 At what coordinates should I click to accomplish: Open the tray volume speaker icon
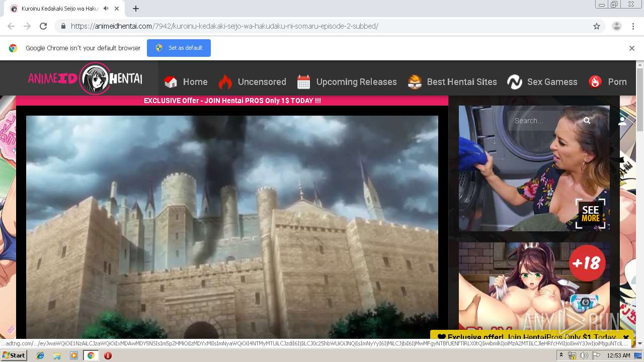pyautogui.click(x=584, y=355)
